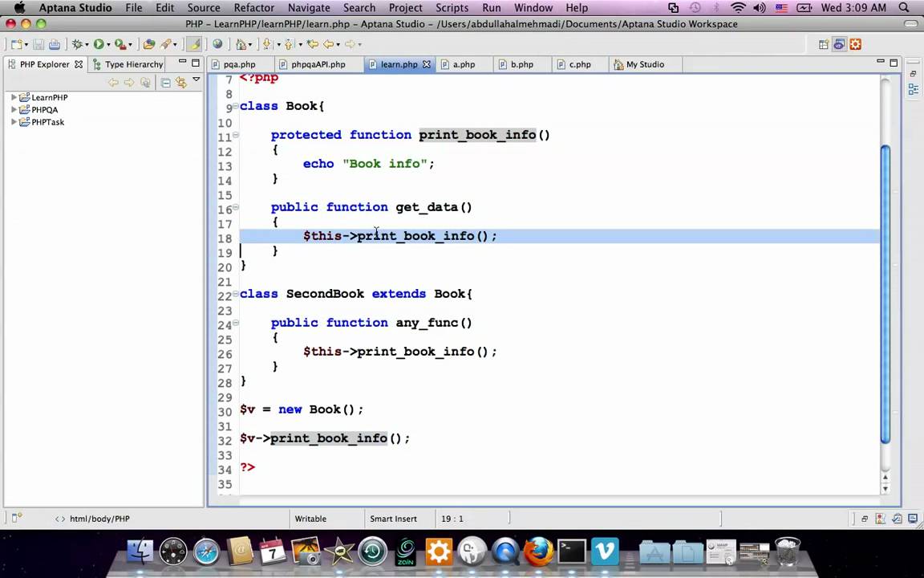924x578 pixels.
Task: Click the New file toolbar icon
Action: coord(16,44)
